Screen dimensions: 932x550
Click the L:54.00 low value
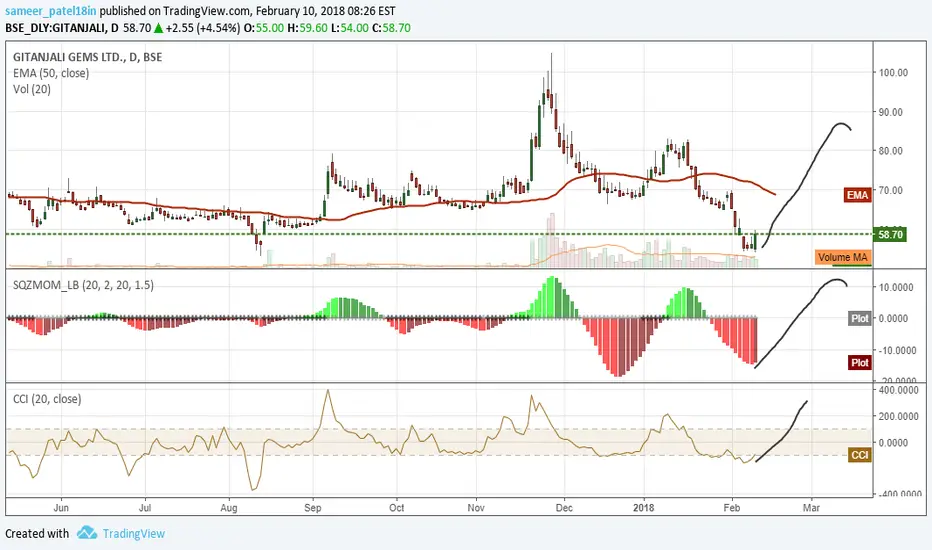point(349,27)
